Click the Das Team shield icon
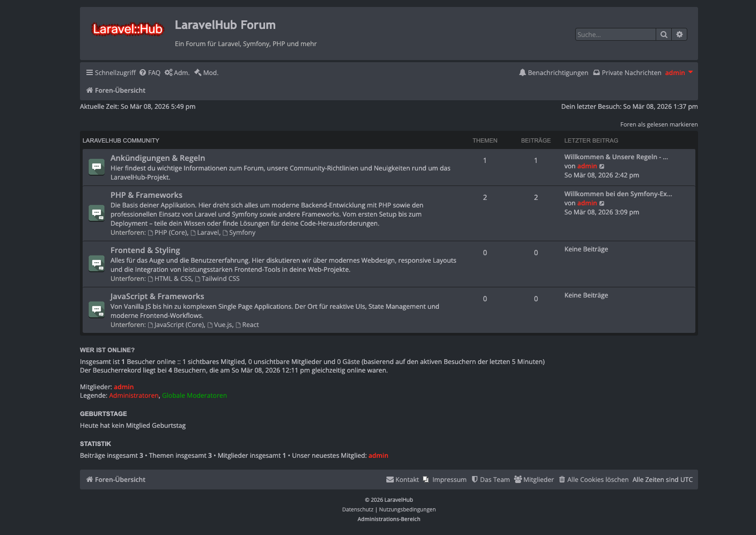756x535 pixels. click(474, 479)
